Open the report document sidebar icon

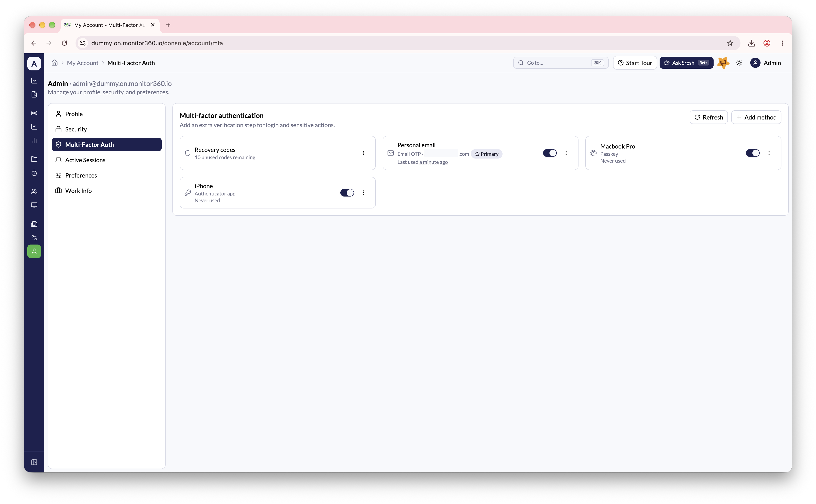point(34,94)
